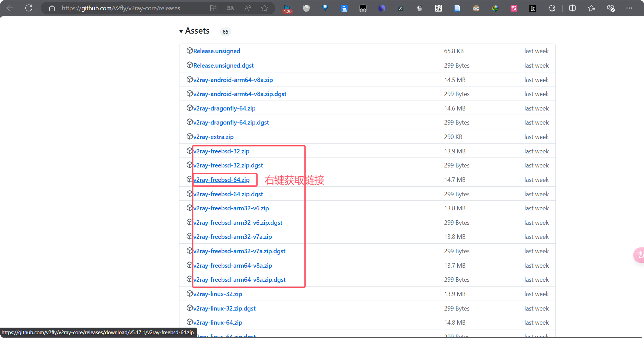Open Edge settings and more menu

point(629,8)
